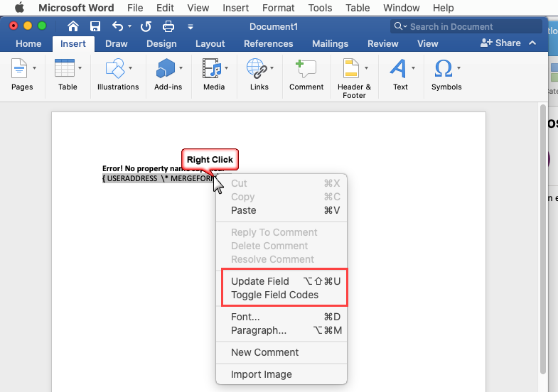Switch to the Home ribbon tab
This screenshot has width=558, height=392.
tap(28, 44)
